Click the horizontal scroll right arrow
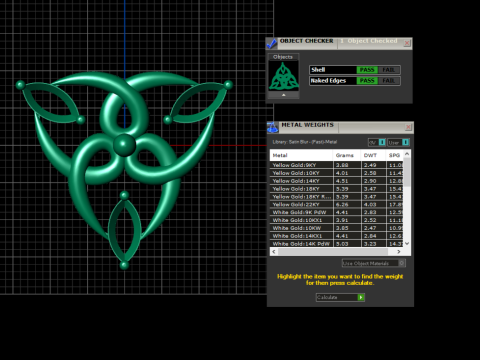The width and height of the screenshot is (480, 360). (399, 252)
